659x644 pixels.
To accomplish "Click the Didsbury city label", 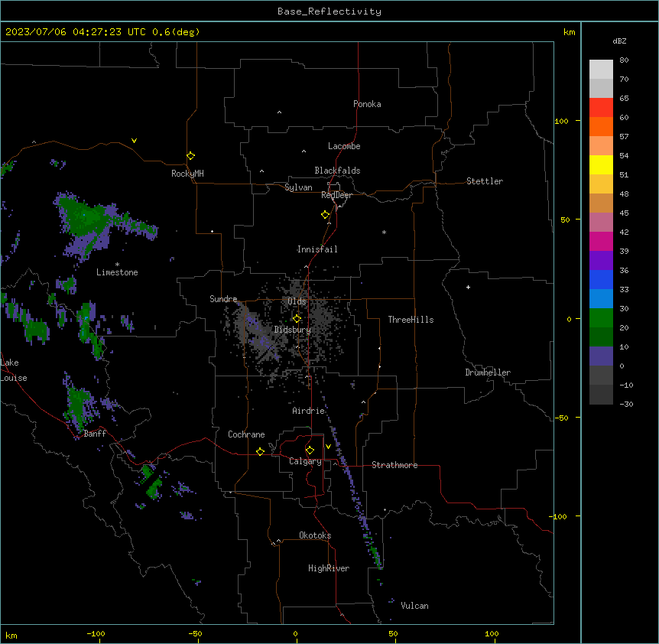I will coord(293,330).
